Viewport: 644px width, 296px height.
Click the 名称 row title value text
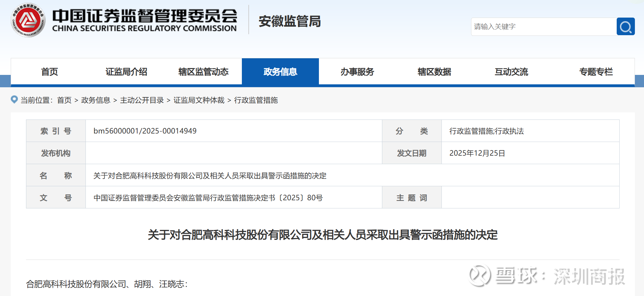[x=210, y=176]
